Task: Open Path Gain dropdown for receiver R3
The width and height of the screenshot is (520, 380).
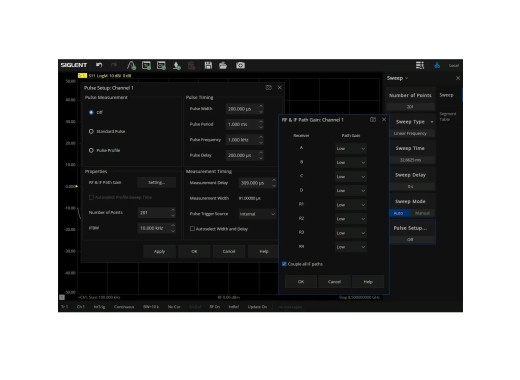Action: coord(351,233)
